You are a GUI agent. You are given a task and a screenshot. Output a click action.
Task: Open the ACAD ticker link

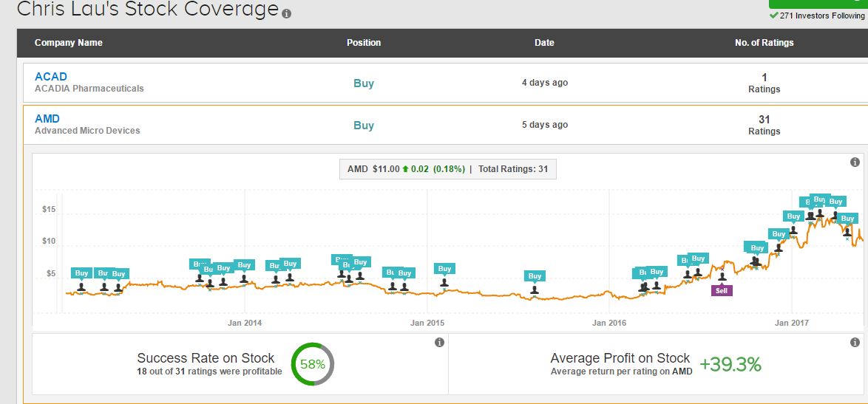pos(51,76)
